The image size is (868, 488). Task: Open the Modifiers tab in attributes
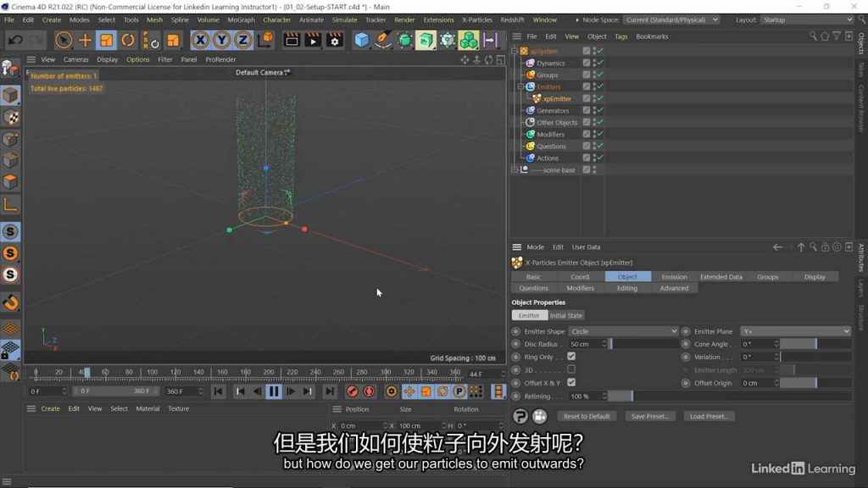point(580,288)
